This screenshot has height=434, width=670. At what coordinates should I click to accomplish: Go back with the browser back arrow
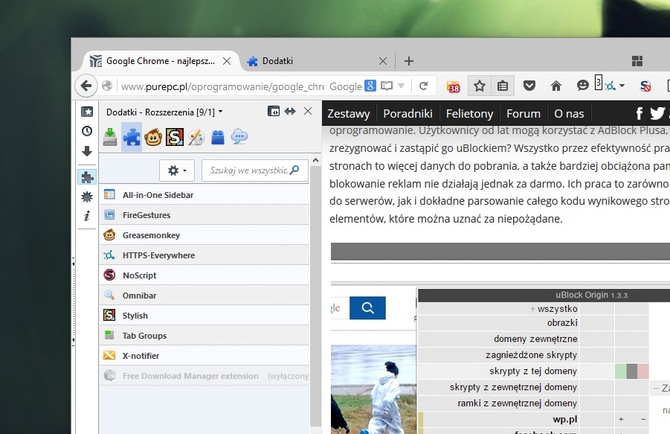point(86,86)
